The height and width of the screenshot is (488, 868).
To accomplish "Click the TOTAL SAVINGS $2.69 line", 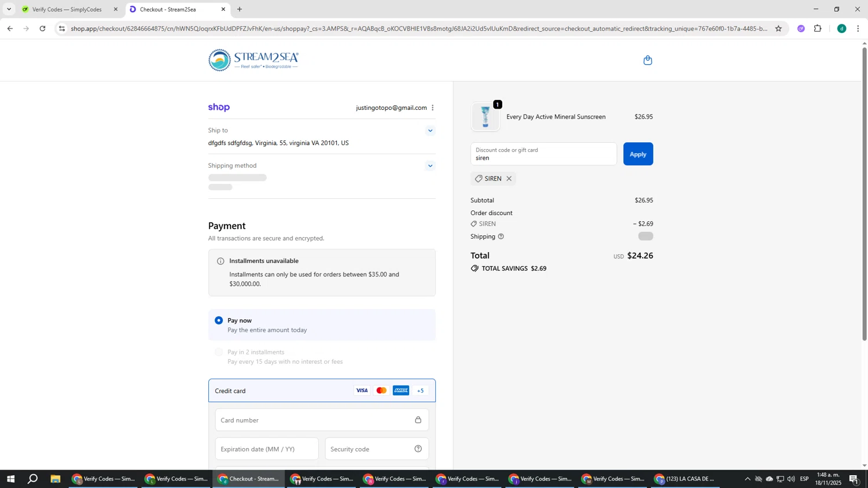I will pos(509,268).
